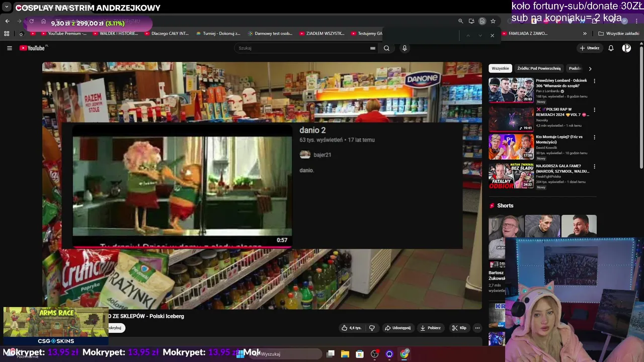Open the POLSKI RAP W REMIXACH 2024 thumbnail
The image size is (644, 362).
[x=511, y=119]
